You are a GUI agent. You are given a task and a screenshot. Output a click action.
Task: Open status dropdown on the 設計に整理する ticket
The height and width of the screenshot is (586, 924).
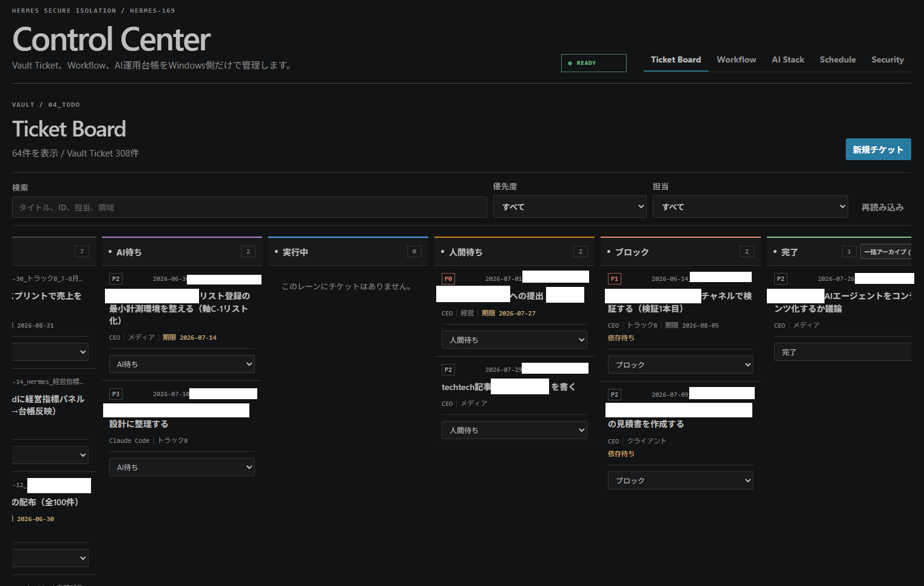point(182,467)
